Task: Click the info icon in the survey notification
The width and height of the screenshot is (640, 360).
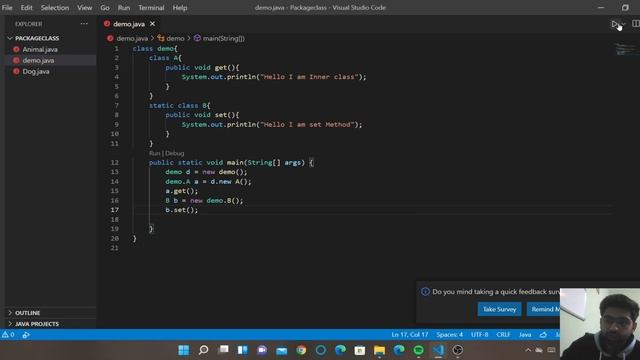Action: [x=425, y=291]
